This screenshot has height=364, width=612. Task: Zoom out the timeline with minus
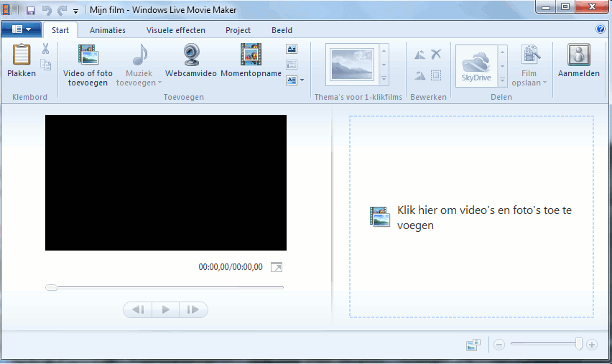(x=499, y=345)
